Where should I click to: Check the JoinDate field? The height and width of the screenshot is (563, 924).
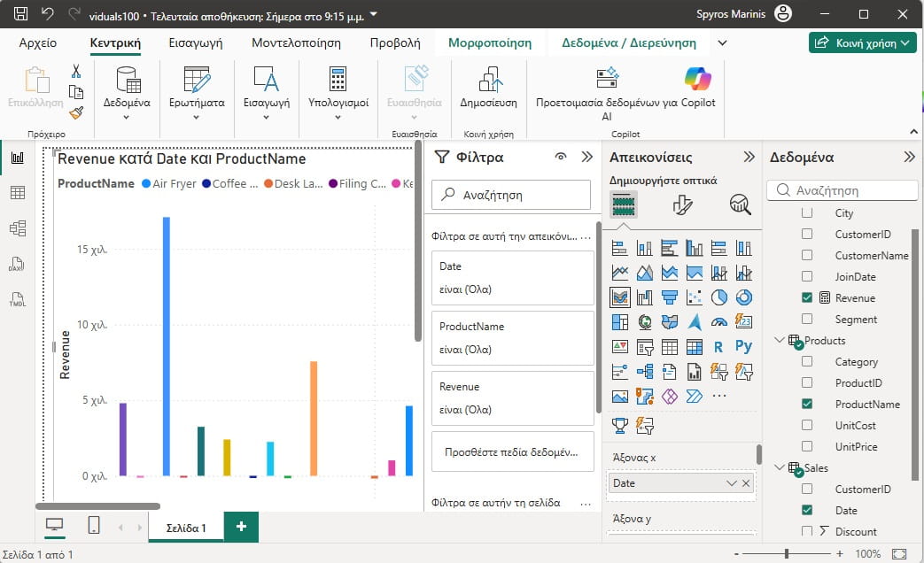coord(807,276)
